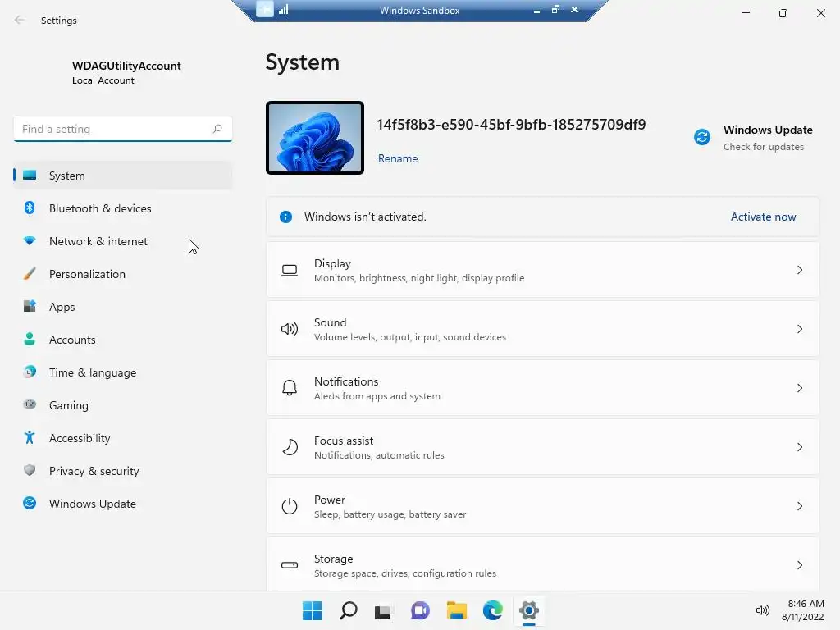Open Notifications settings row
The height and width of the screenshot is (630, 840).
pos(543,388)
